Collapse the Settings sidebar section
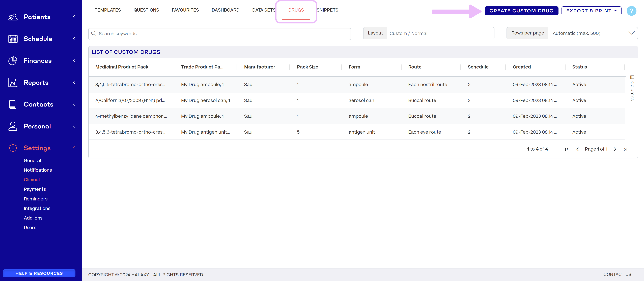644x281 pixels. tap(74, 148)
